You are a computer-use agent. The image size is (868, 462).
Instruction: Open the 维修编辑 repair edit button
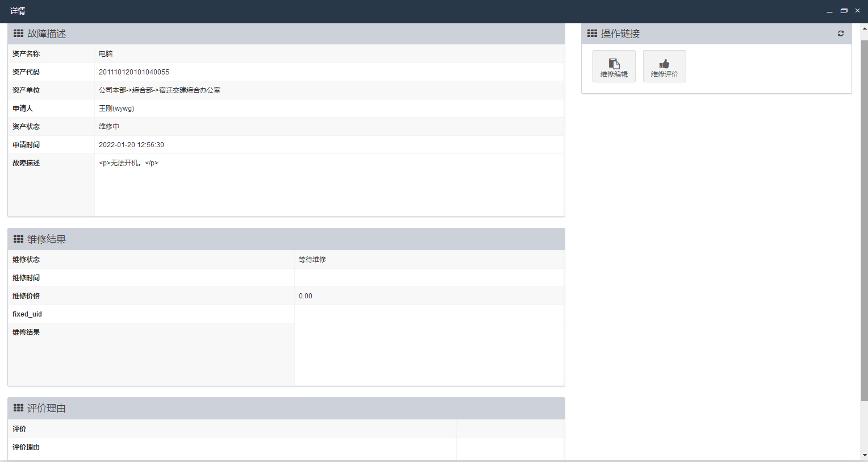[x=614, y=66]
